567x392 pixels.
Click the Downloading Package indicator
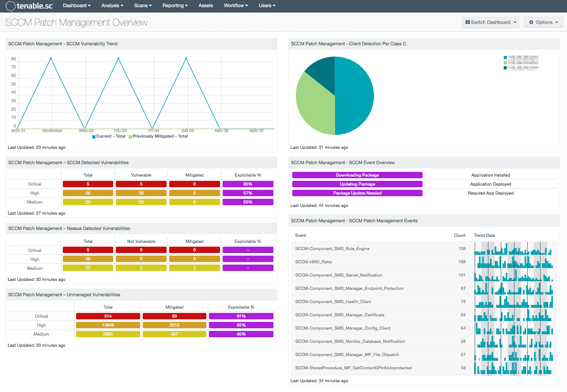coord(357,175)
